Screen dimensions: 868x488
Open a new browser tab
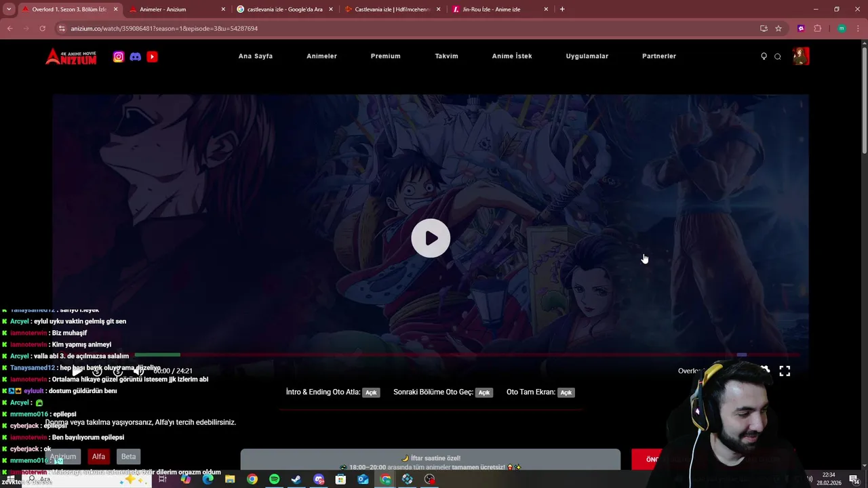click(x=562, y=9)
